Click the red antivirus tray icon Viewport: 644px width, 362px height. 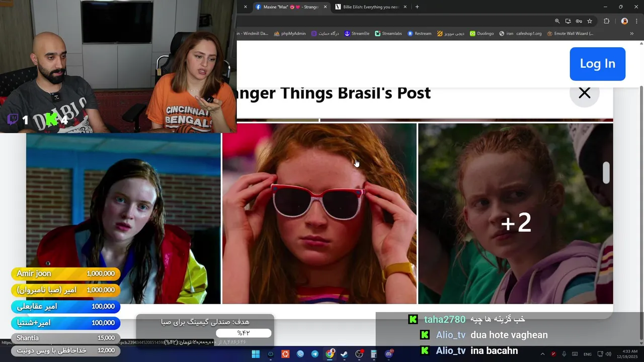point(553,354)
